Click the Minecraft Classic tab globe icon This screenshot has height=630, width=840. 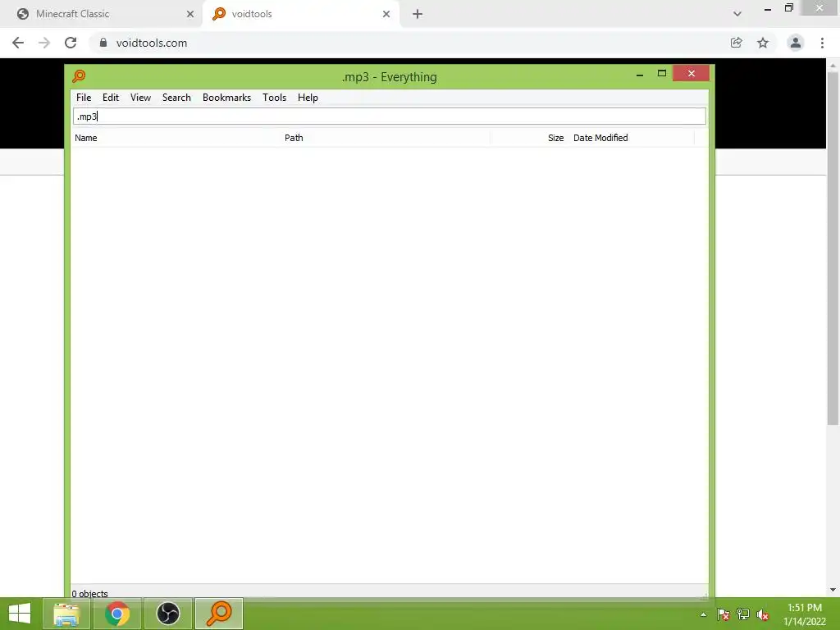(22, 14)
